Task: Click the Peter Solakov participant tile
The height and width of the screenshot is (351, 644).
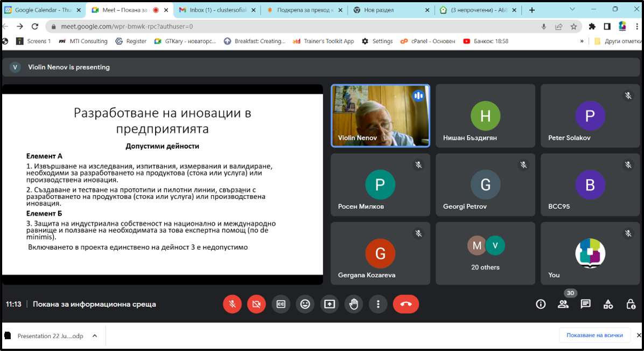Action: point(590,115)
